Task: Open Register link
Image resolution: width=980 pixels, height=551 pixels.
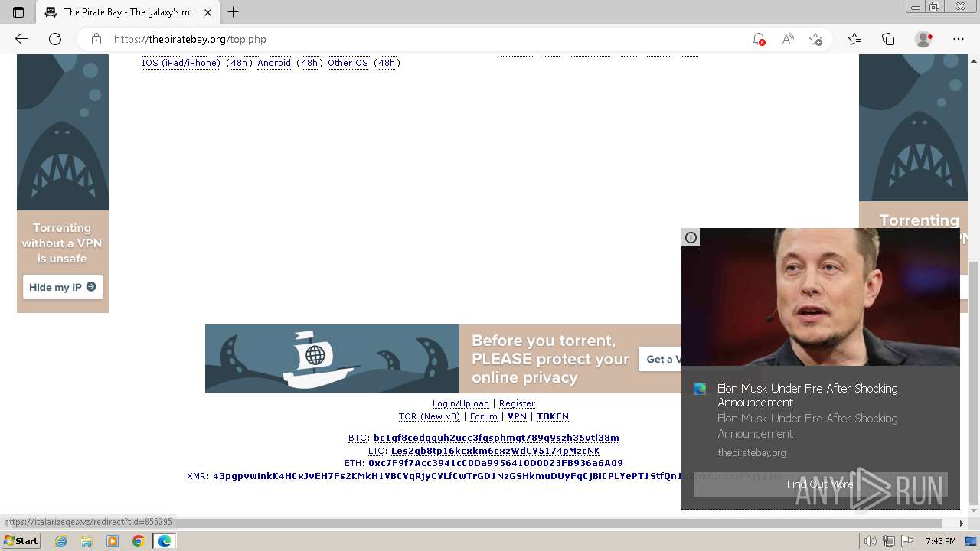Action: tap(517, 403)
